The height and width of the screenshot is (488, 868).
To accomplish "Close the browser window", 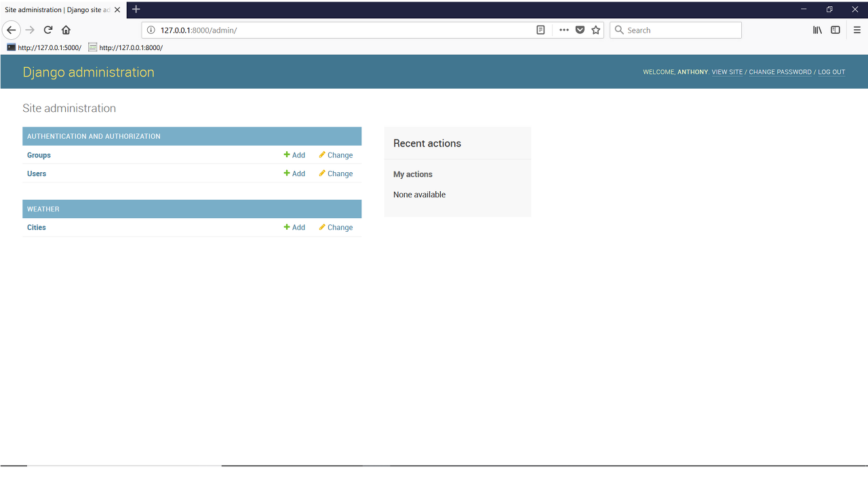I will [x=855, y=9].
